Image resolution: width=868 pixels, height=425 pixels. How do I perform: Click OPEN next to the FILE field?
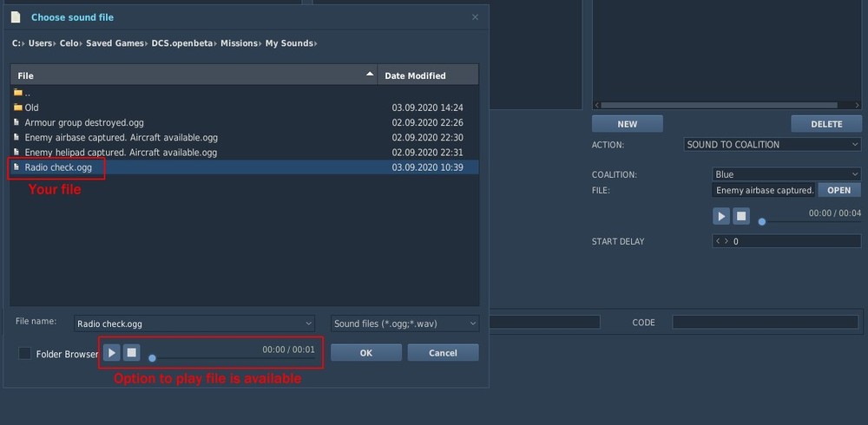pos(838,190)
